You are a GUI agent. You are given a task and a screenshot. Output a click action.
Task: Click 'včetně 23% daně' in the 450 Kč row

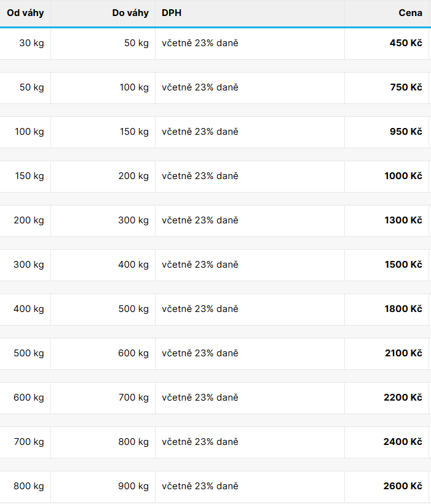[200, 43]
